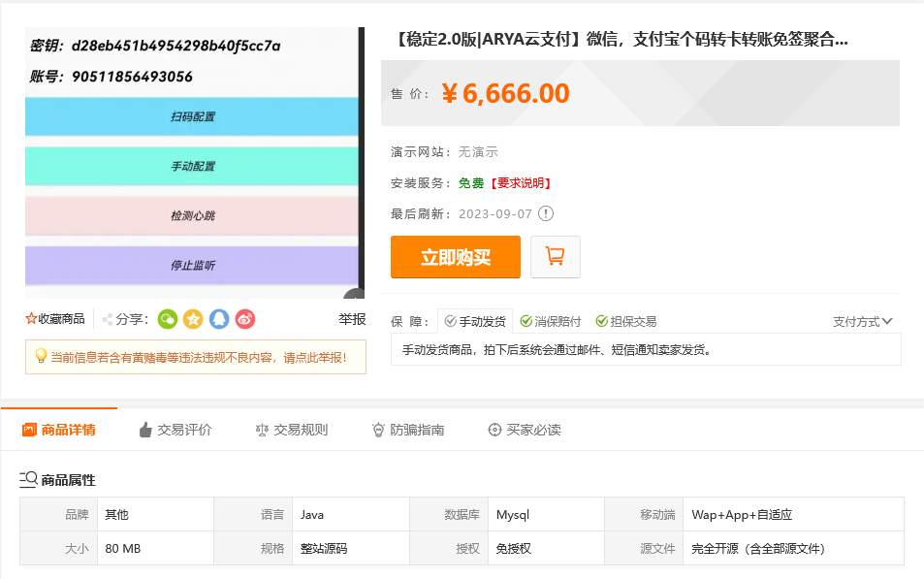Expand the 支付方式 payment method dropdown
Screen dimensions: 924x579
click(863, 321)
